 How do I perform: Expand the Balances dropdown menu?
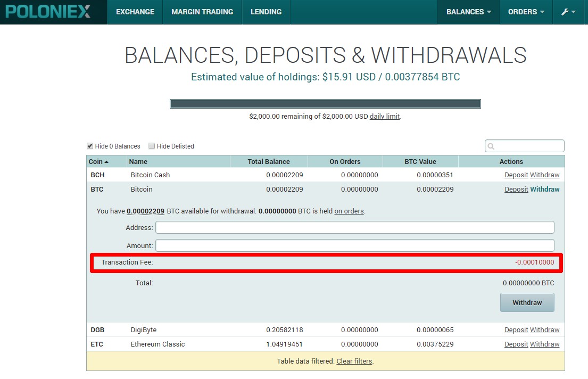tap(468, 12)
